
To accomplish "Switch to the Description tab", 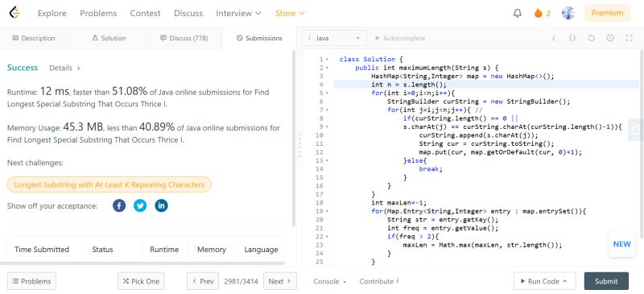I will [34, 38].
